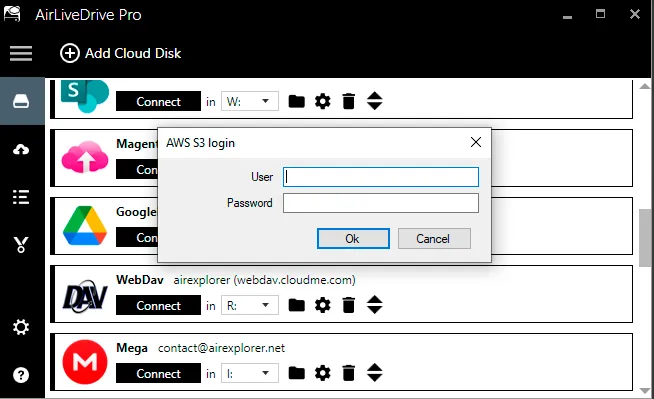
Task: Reorder the WebDav disk with arrows
Action: click(375, 305)
